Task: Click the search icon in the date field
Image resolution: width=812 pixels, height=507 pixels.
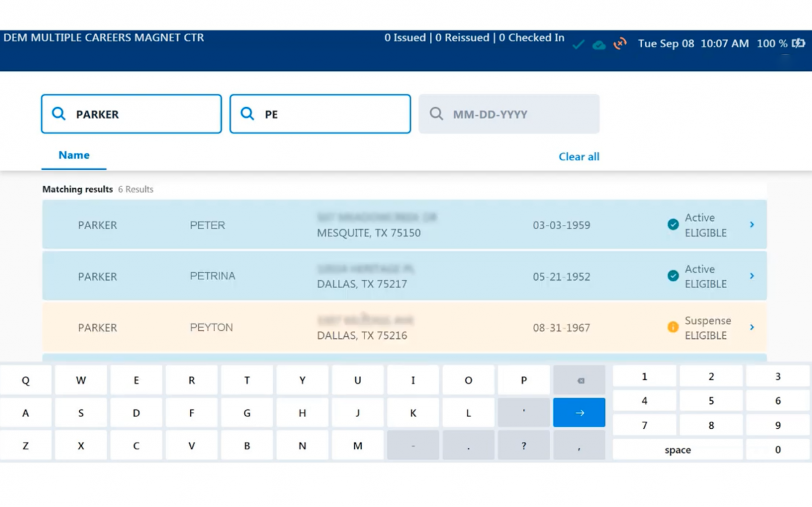Action: coord(436,114)
